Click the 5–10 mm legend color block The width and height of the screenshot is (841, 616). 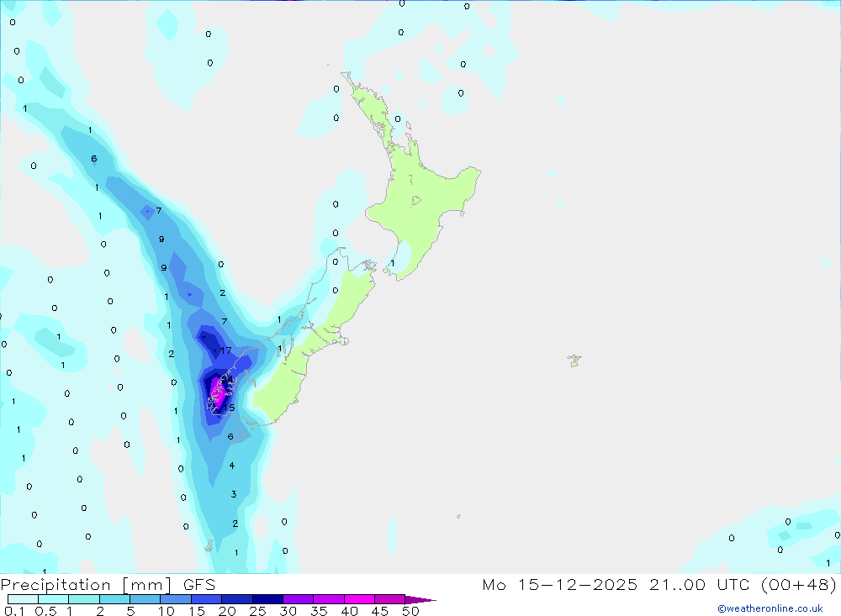coord(145,599)
